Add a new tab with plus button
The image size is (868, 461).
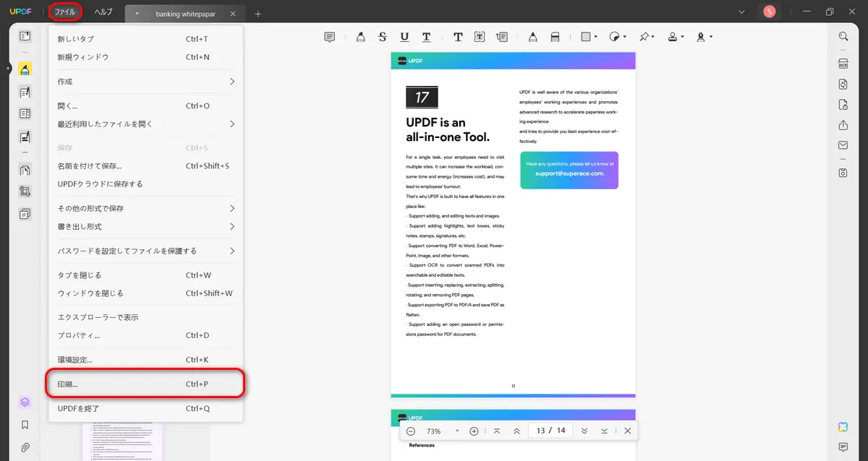[x=258, y=14]
